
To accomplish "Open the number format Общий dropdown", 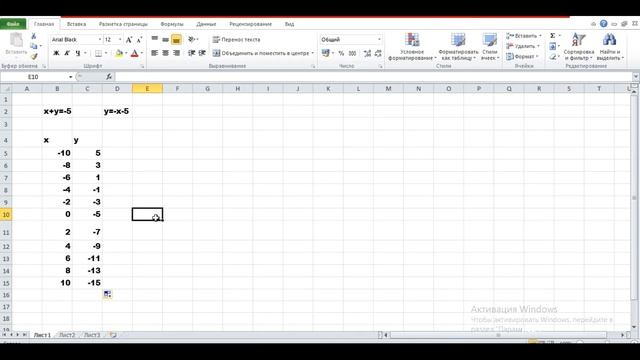I will (x=379, y=40).
